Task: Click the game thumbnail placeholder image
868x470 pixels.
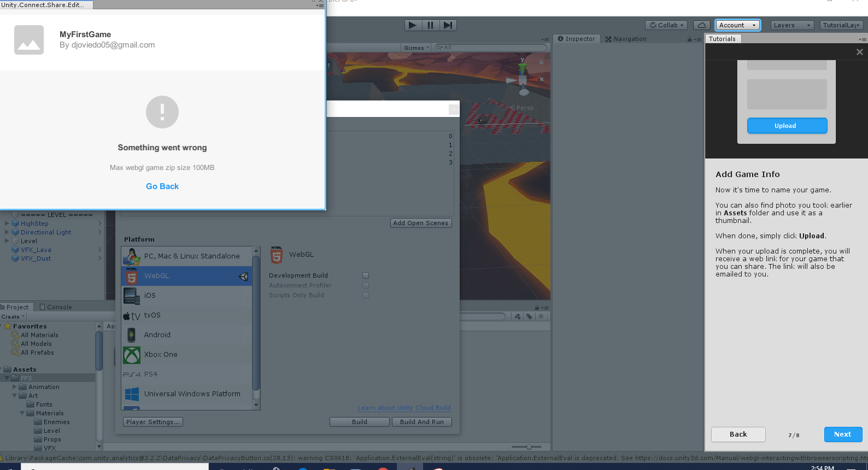Action: [29, 40]
